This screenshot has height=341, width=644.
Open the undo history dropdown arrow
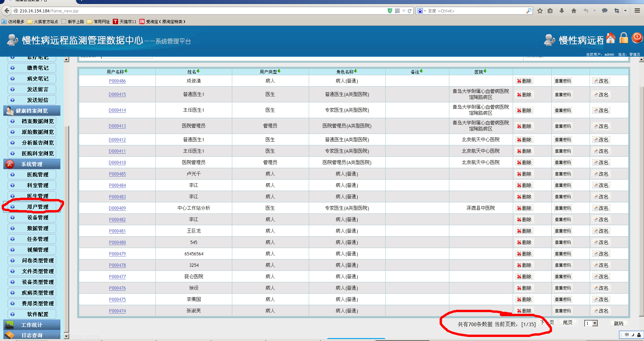[x=594, y=11]
